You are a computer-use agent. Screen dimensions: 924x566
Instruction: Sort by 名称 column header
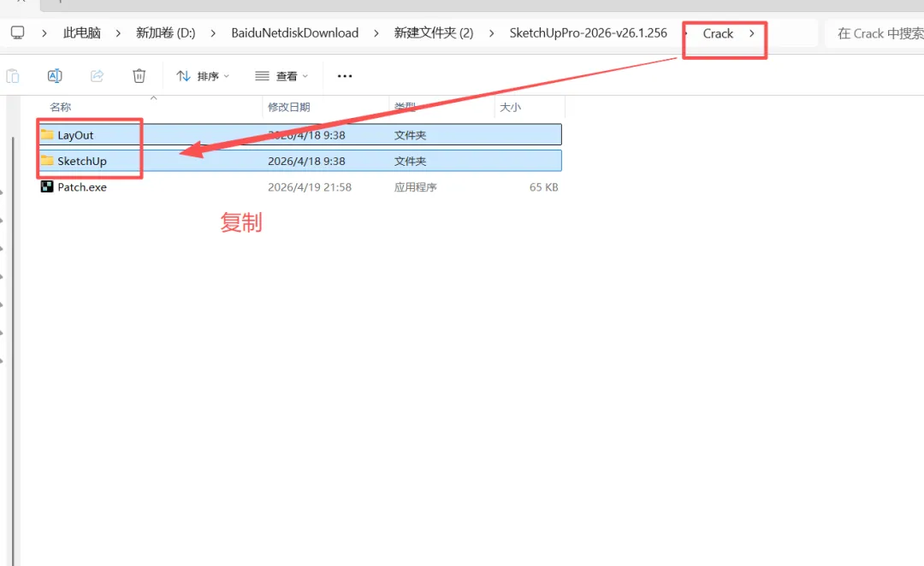click(x=60, y=107)
